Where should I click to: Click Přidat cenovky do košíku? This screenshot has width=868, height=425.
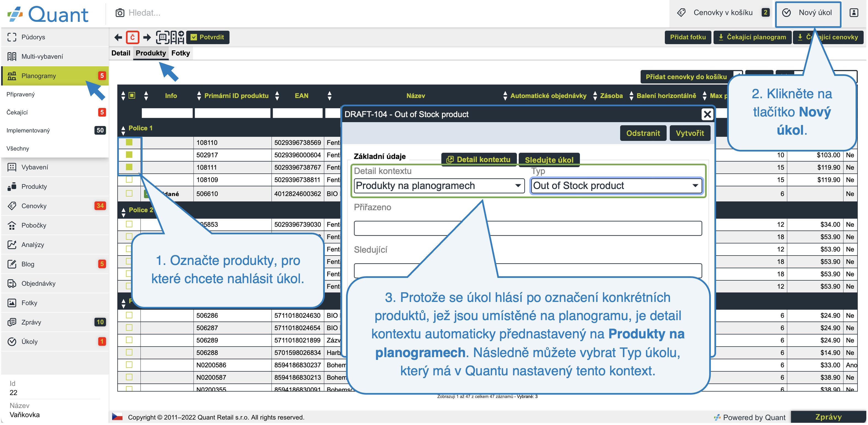tap(686, 77)
